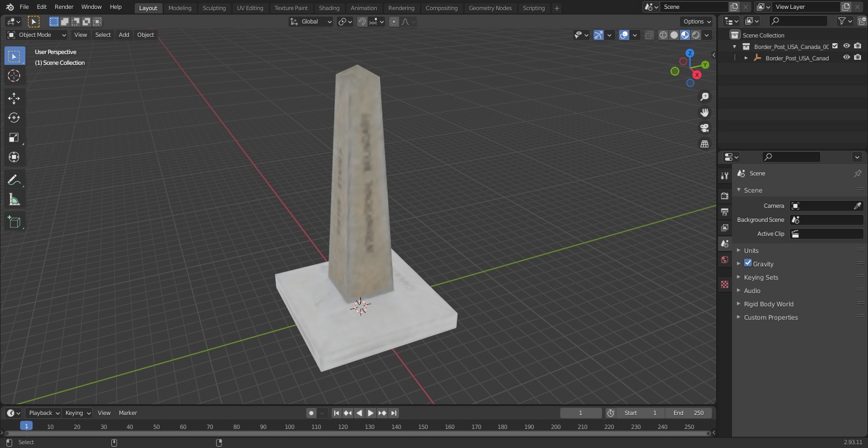Open the View Layer properties tab

point(724,227)
